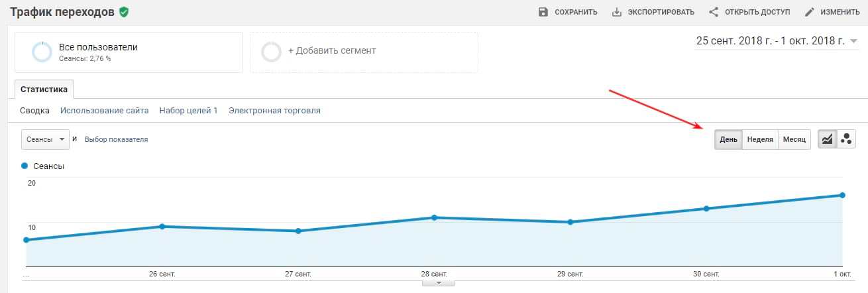Expand the date range dropdown arrow
The width and height of the screenshot is (868, 293).
pos(853,42)
